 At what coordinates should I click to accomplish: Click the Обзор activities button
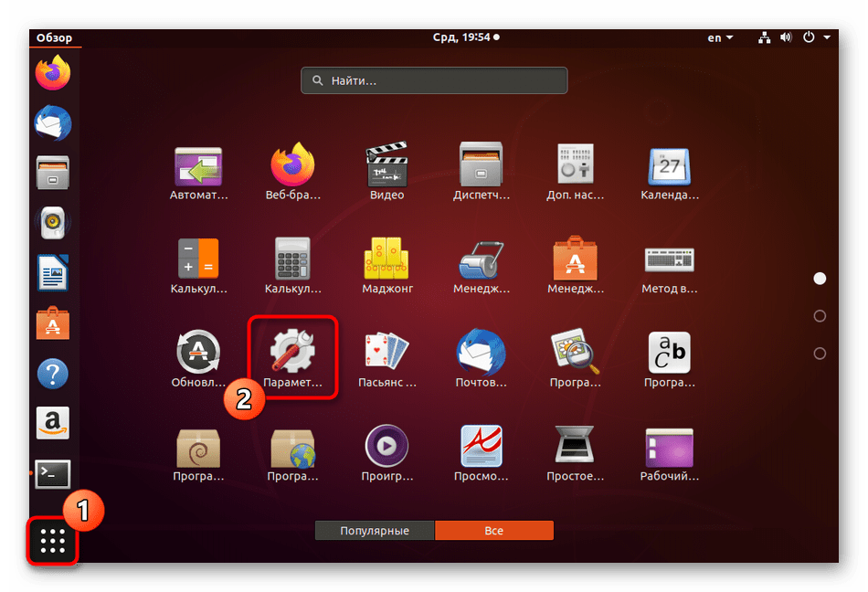(x=54, y=38)
